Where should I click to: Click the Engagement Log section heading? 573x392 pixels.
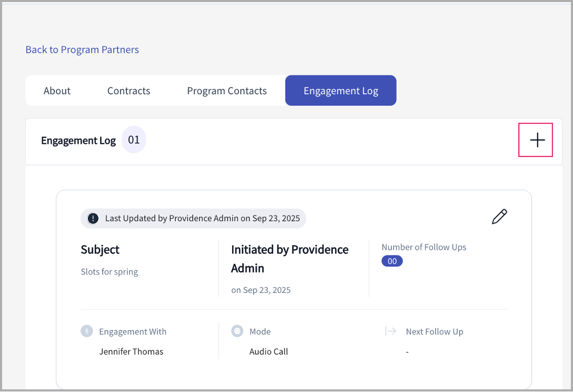pyautogui.click(x=78, y=141)
